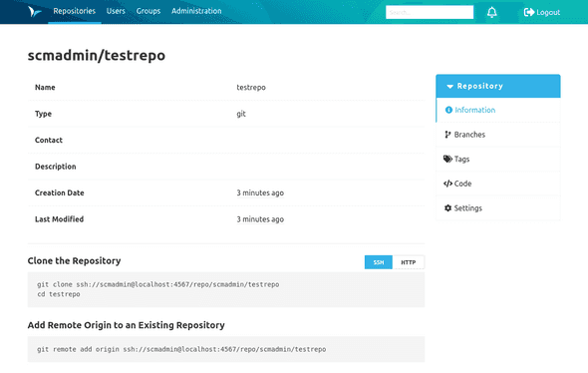Image resolution: width=588 pixels, height=373 pixels.
Task: Click the Type value git
Action: [x=241, y=114]
